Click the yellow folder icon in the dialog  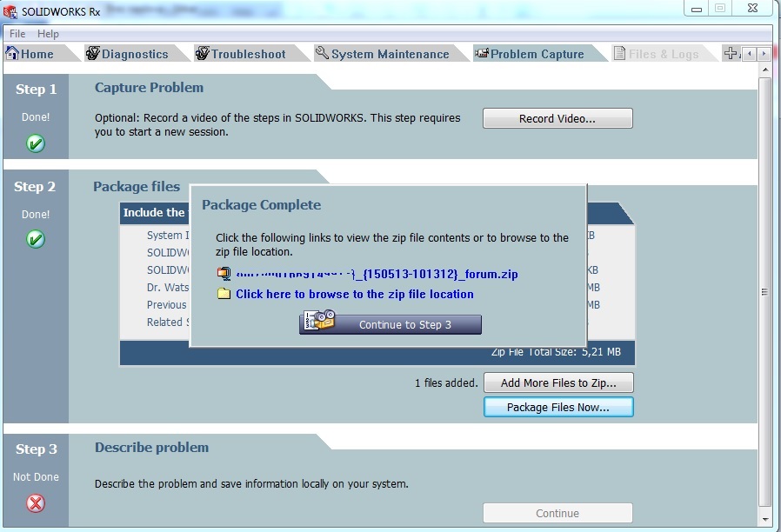[x=224, y=294]
